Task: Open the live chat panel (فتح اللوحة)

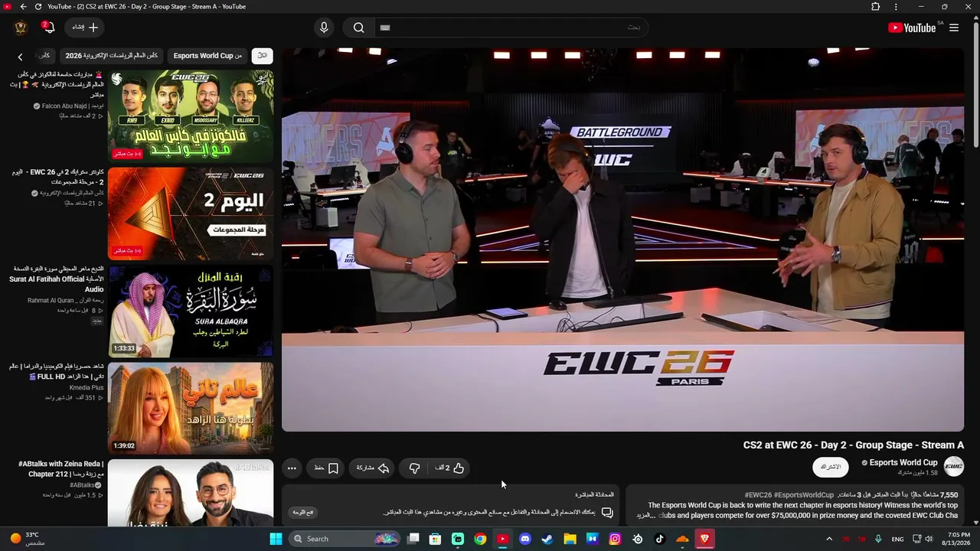Action: point(304,512)
